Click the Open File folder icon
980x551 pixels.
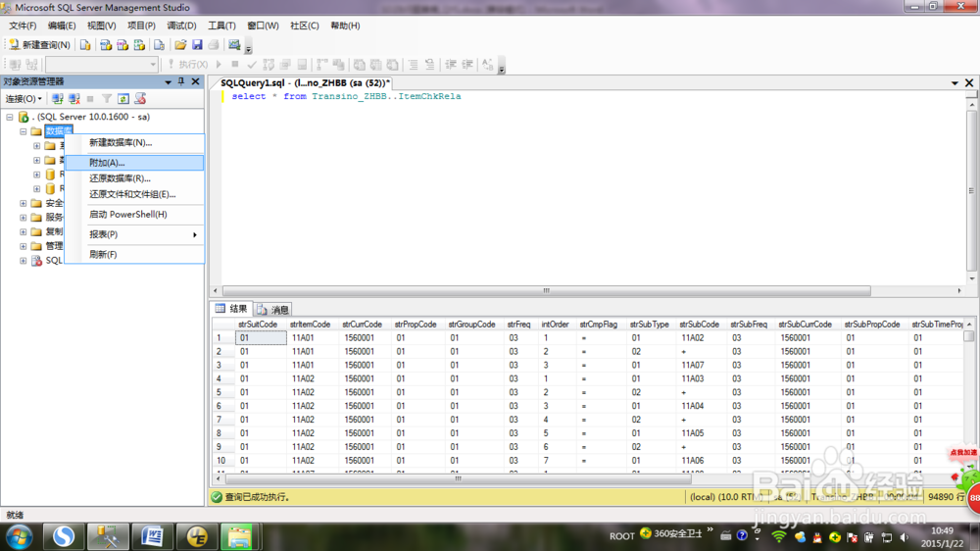(x=180, y=44)
